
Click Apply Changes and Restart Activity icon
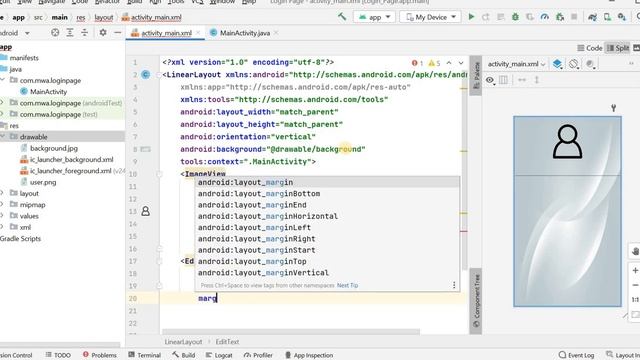click(486, 17)
